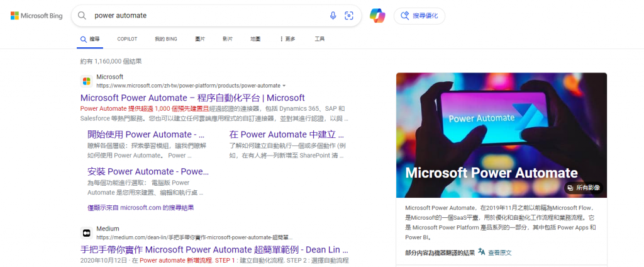
Task: Switch to the 圖片 tab
Action: [200, 39]
